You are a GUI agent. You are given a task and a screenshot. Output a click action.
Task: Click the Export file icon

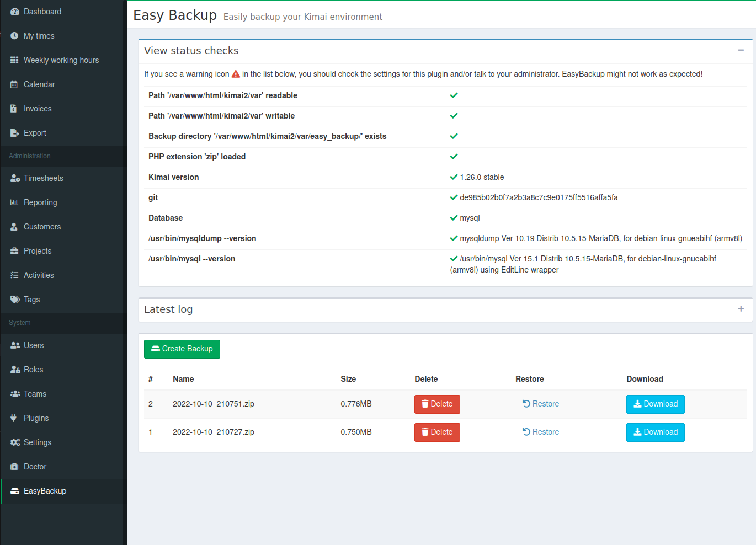15,133
